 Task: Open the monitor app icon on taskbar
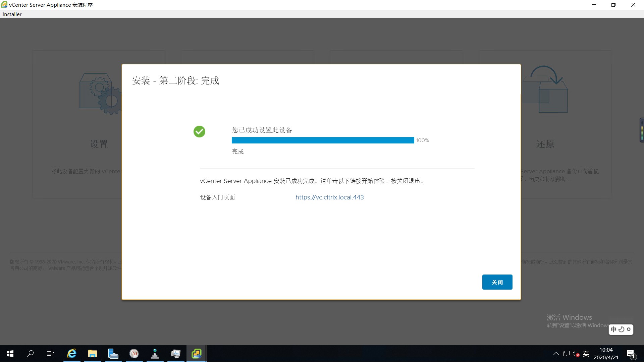point(176,354)
